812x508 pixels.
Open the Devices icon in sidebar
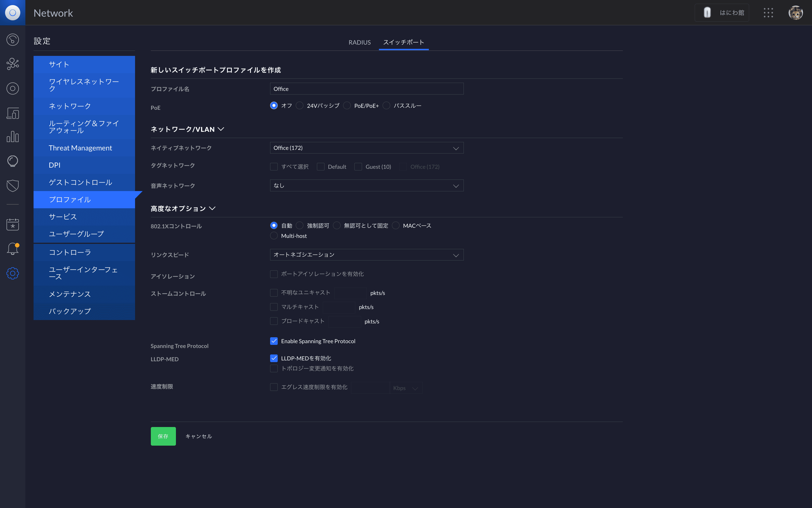12,113
